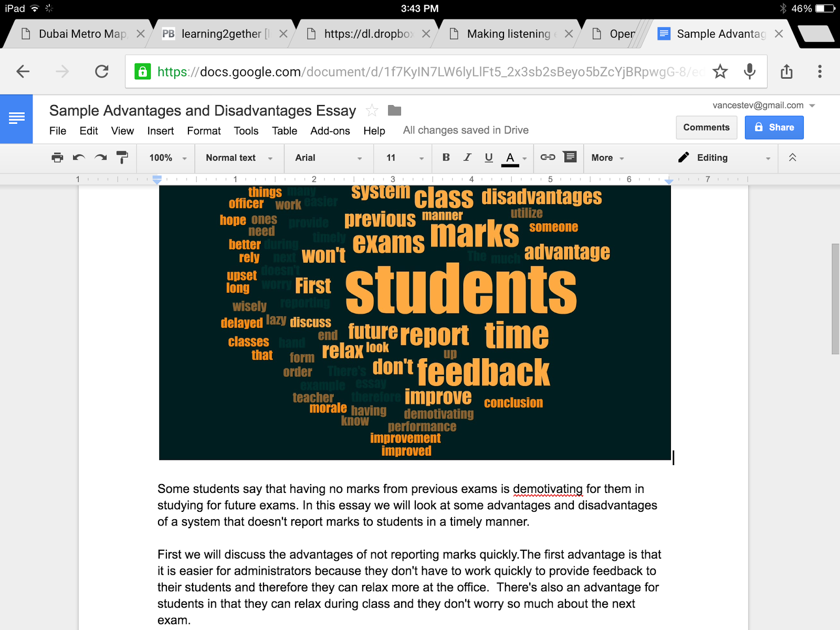Viewport: 840px width, 630px height.
Task: Open the font size 11 dropdown
Action: click(405, 158)
